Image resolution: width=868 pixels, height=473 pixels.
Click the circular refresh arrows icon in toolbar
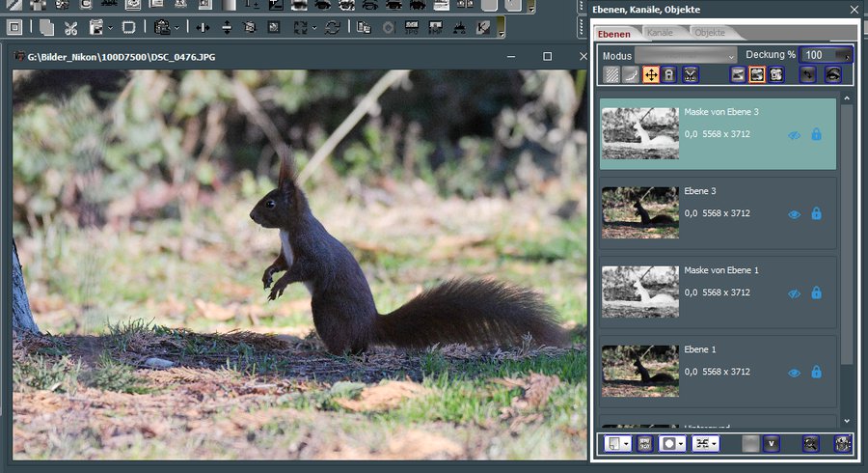332,27
